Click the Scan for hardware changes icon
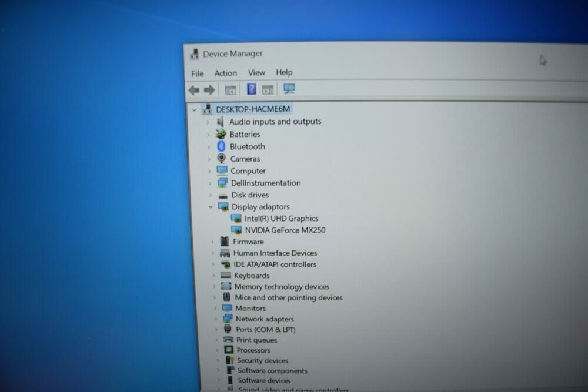 tap(289, 89)
